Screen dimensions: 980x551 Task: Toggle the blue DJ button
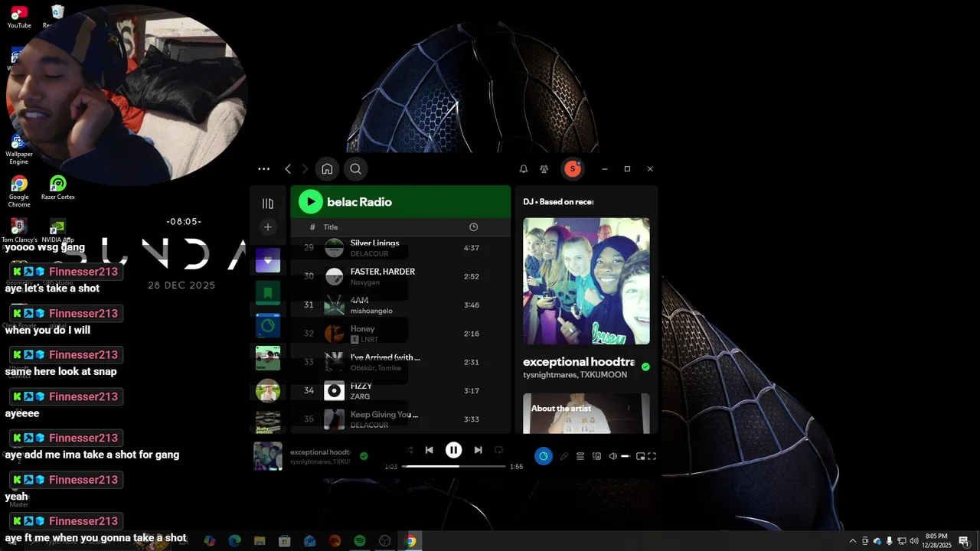(x=544, y=456)
